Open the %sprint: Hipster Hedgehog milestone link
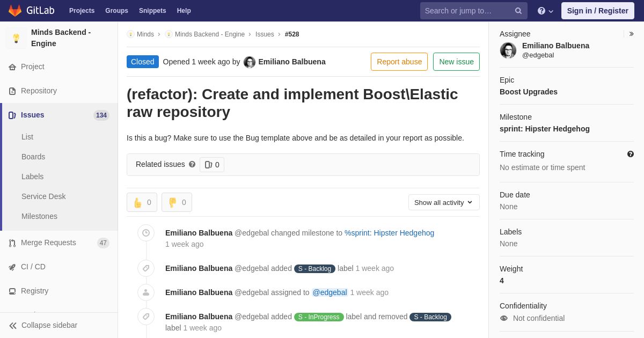The height and width of the screenshot is (338, 644). [x=389, y=233]
